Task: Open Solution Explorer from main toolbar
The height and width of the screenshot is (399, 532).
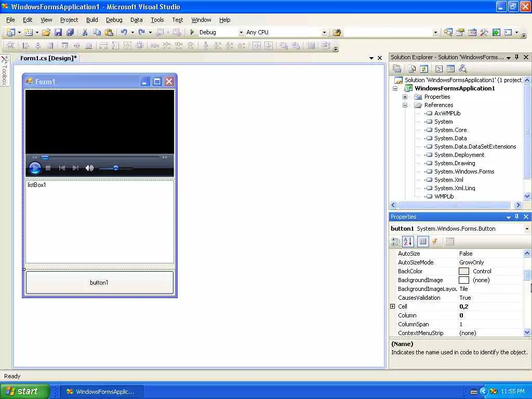Action: click(448, 32)
